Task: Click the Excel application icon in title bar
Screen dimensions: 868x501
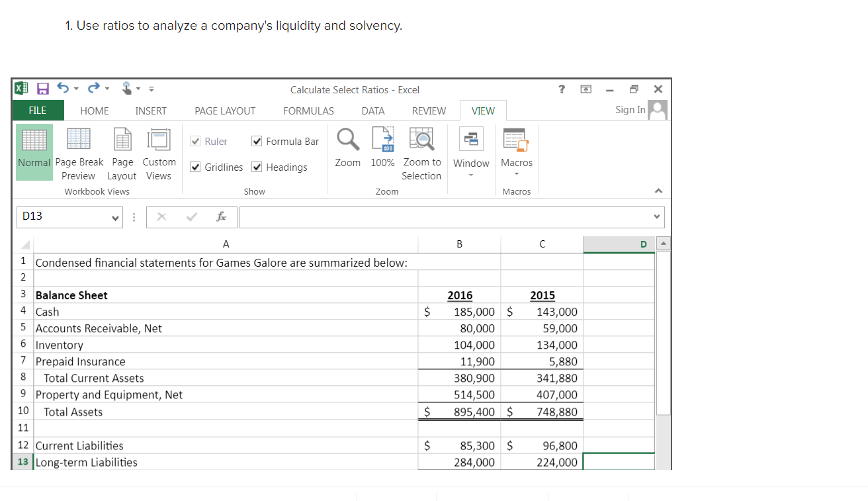Action: tap(22, 89)
